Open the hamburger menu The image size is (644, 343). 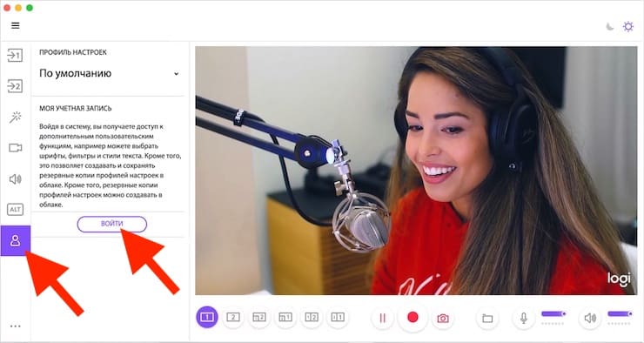click(x=15, y=25)
